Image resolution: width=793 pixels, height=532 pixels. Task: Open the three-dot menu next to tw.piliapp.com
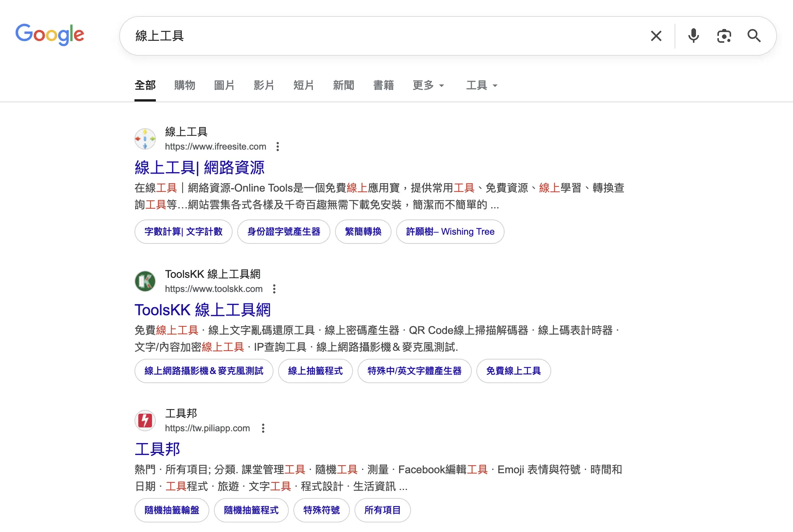coord(263,428)
